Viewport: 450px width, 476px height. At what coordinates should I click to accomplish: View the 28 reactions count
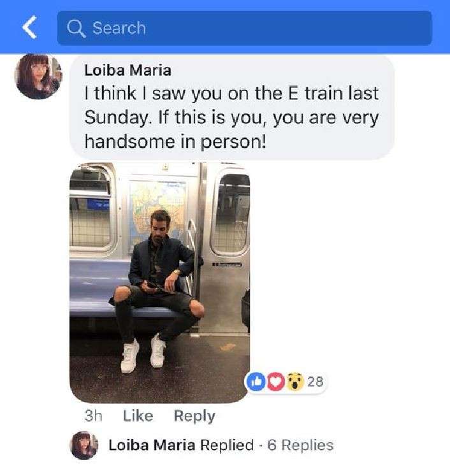[x=316, y=382]
